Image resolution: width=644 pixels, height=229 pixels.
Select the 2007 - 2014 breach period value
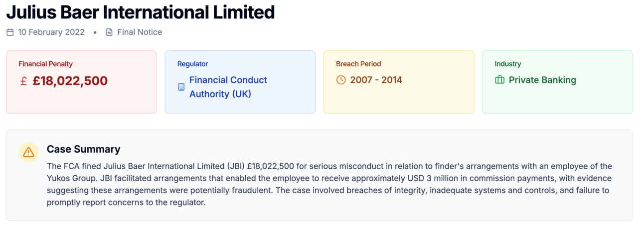(x=376, y=80)
